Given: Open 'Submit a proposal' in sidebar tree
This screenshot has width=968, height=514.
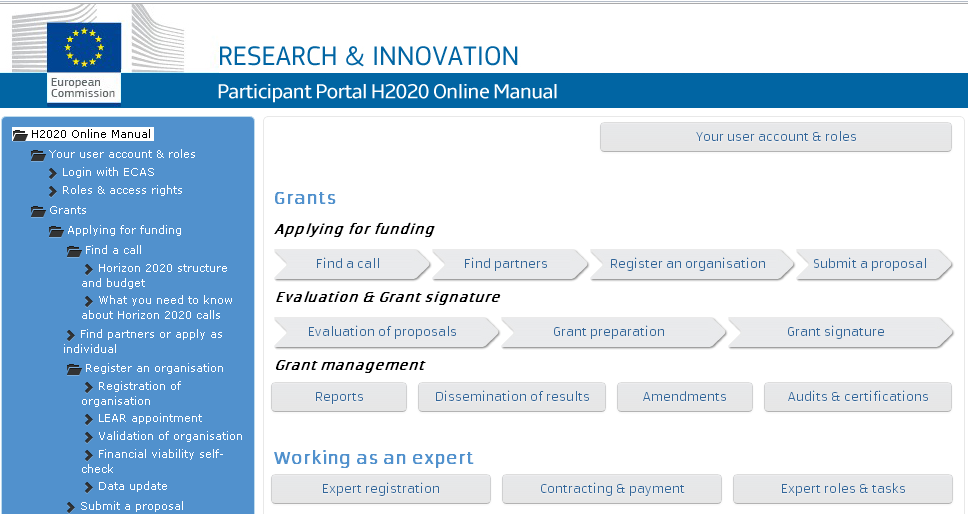Looking at the screenshot, I should (x=132, y=506).
